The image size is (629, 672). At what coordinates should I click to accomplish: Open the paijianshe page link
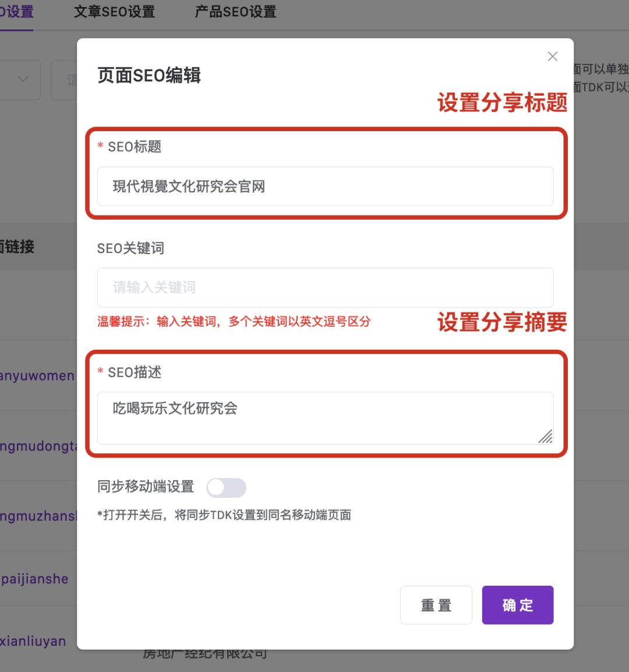tap(34, 579)
